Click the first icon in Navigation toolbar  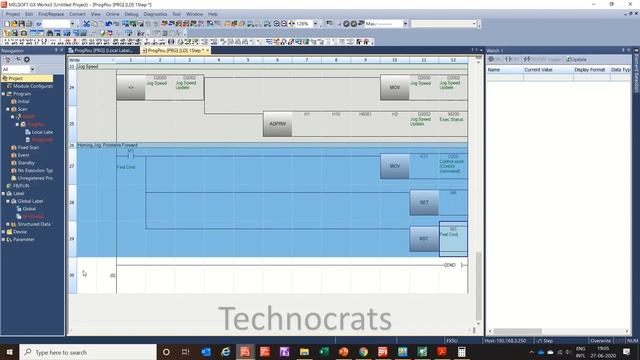point(8,60)
